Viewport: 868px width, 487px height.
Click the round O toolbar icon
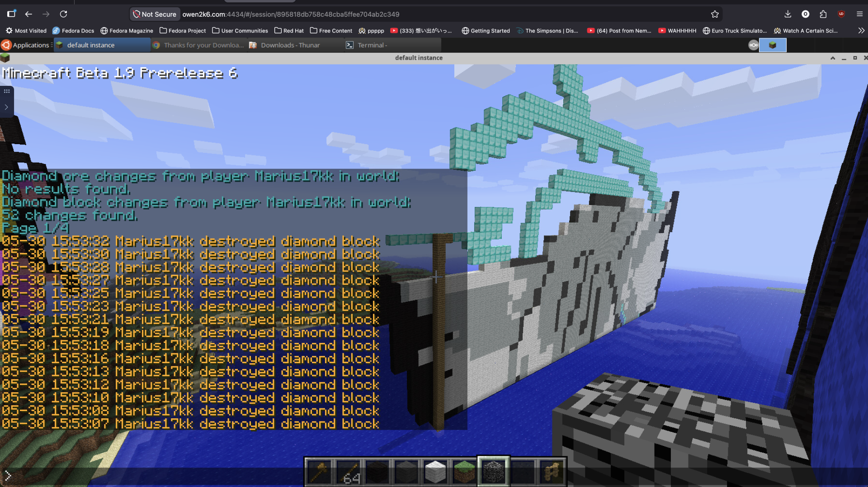(806, 14)
